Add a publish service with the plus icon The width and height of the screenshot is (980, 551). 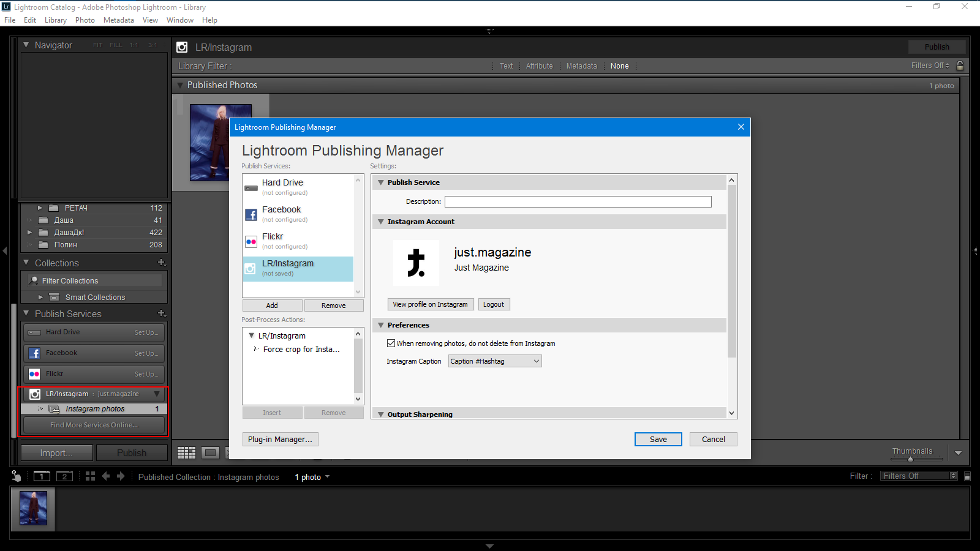click(x=162, y=313)
